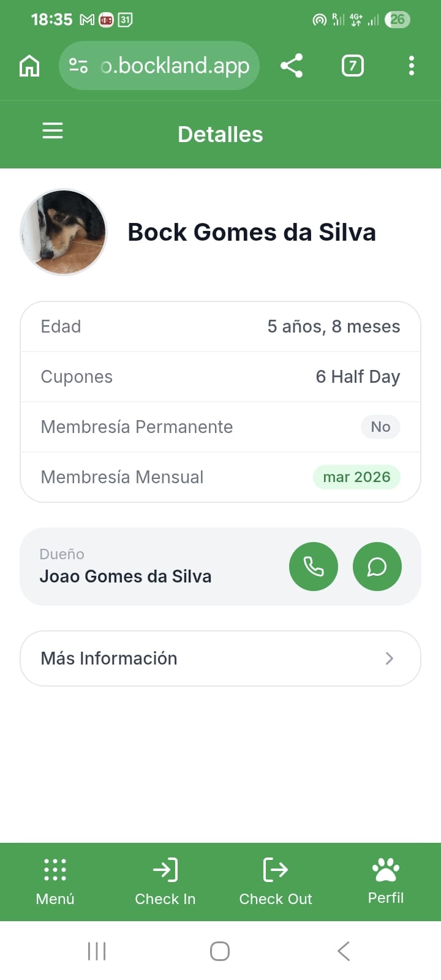Share the page with share icon
This screenshot has height=980, width=441.
coord(292,66)
